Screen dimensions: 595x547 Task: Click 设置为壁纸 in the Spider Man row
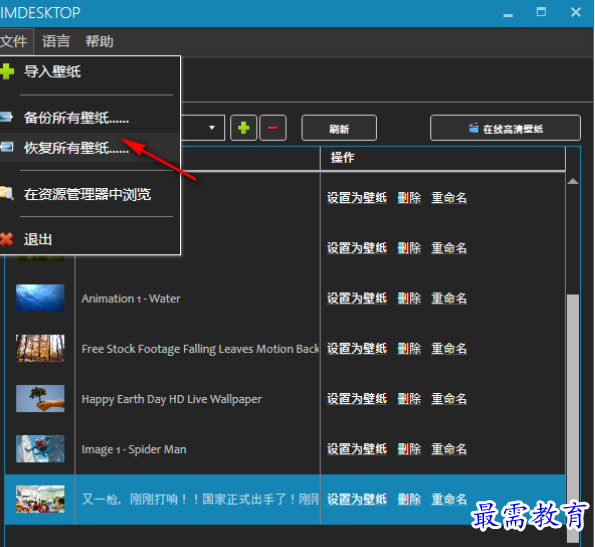coord(357,449)
